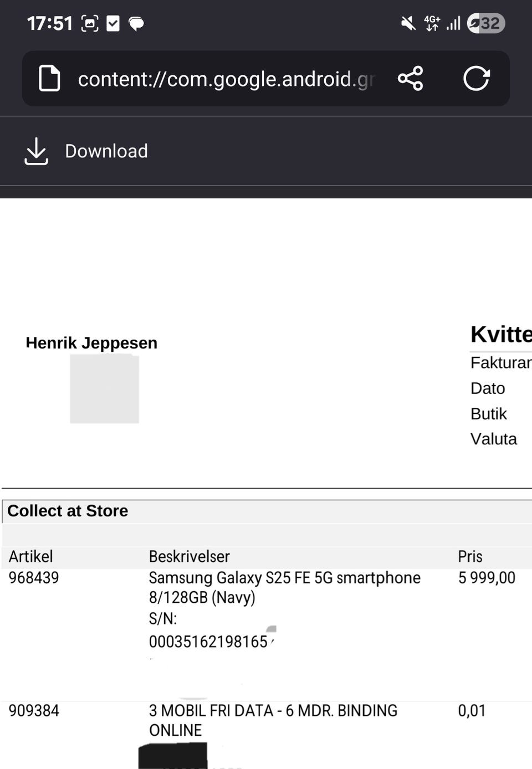
Task: Reload the page with refresh icon
Action: (476, 78)
